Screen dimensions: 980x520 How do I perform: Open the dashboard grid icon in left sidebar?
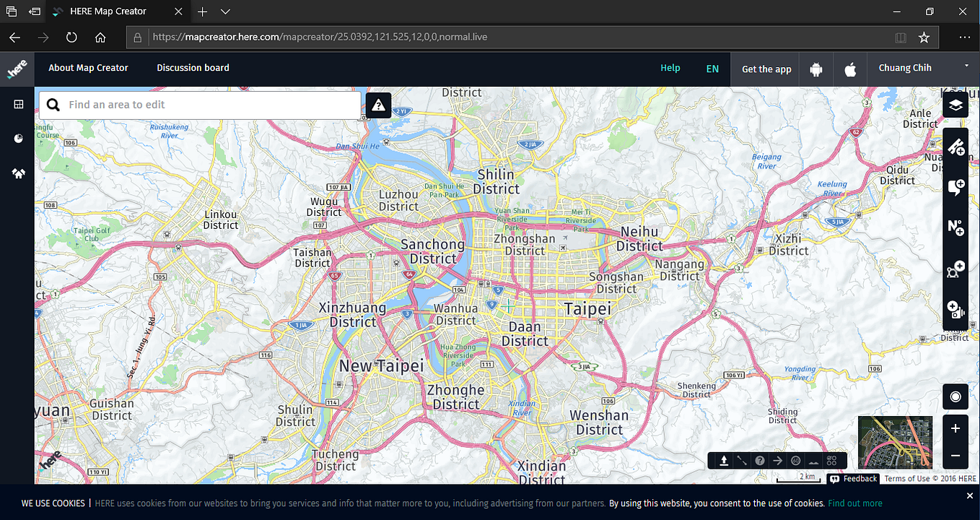pyautogui.click(x=18, y=104)
